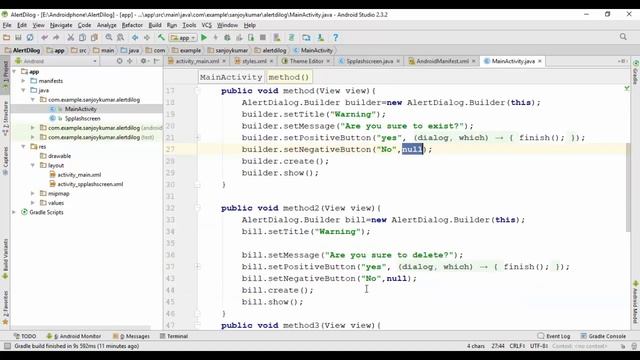Open the Event Log
The image size is (640, 360).
(554, 336)
